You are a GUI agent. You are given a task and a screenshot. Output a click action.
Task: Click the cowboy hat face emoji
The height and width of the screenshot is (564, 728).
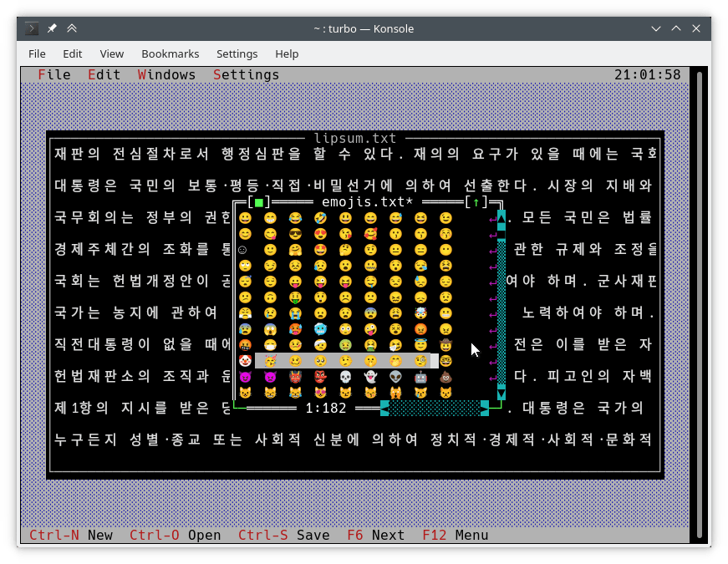pos(445,345)
